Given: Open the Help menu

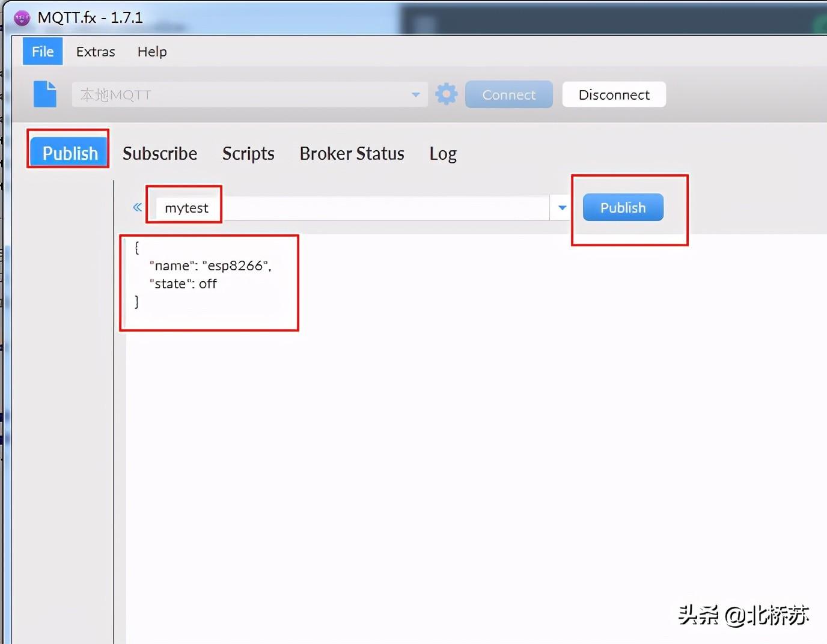Looking at the screenshot, I should click(152, 52).
